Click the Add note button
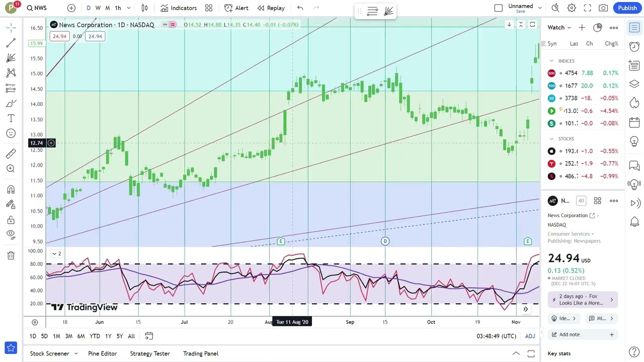644x362 pixels. click(583, 334)
